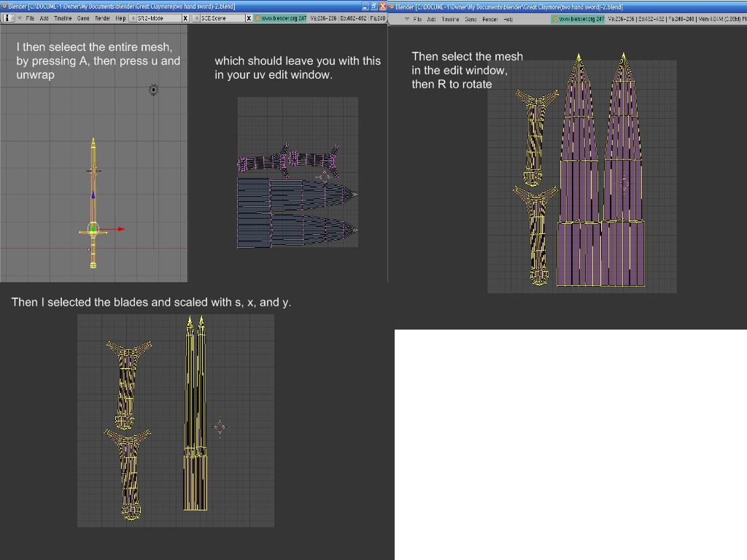Image resolution: width=747 pixels, height=560 pixels.
Task: Restore down the left Blender window
Action: point(374,6)
